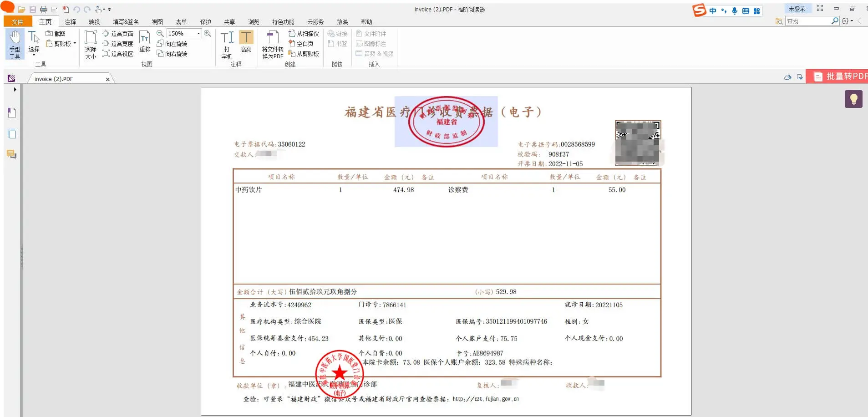Rotate the page with 向左旋转
This screenshot has height=417, width=868.
172,44
